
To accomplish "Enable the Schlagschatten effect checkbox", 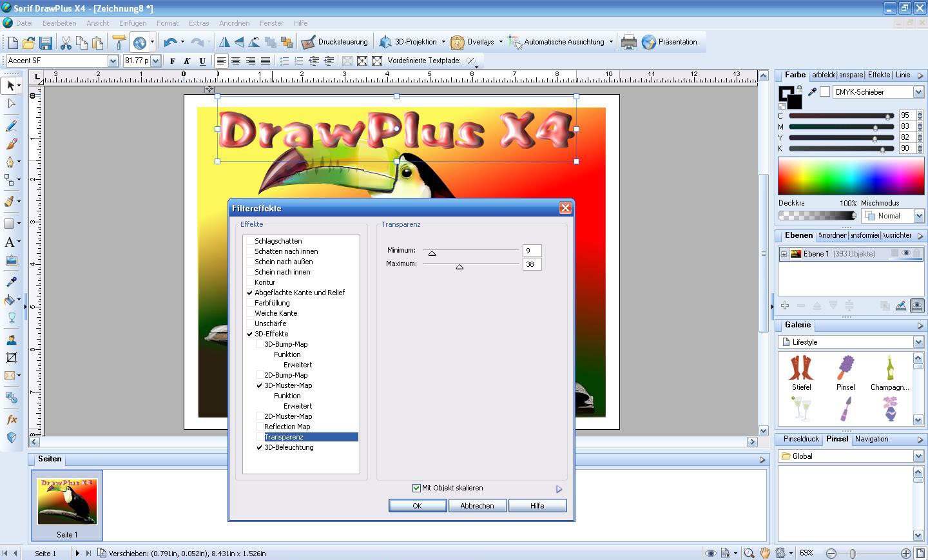I will pyautogui.click(x=249, y=241).
